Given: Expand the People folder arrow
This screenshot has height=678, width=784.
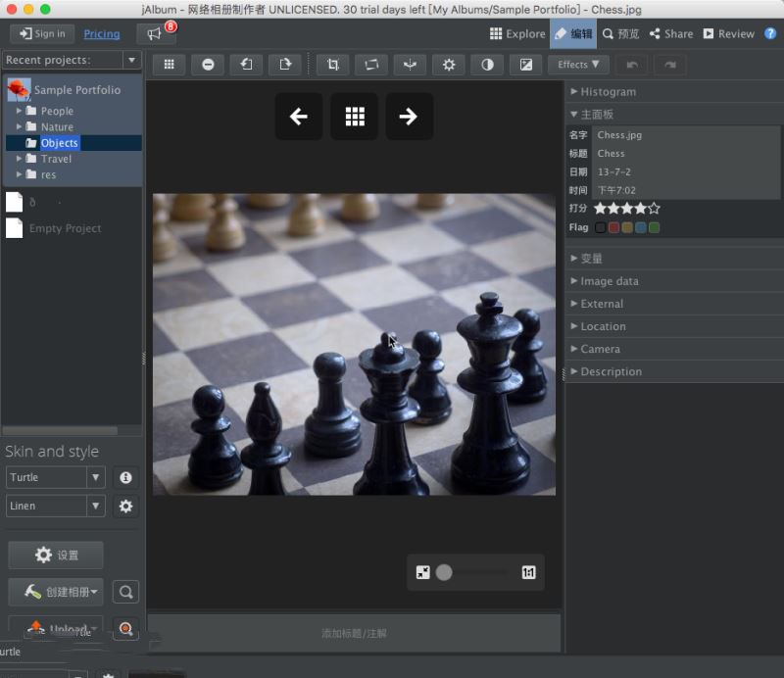Looking at the screenshot, I should [x=19, y=111].
